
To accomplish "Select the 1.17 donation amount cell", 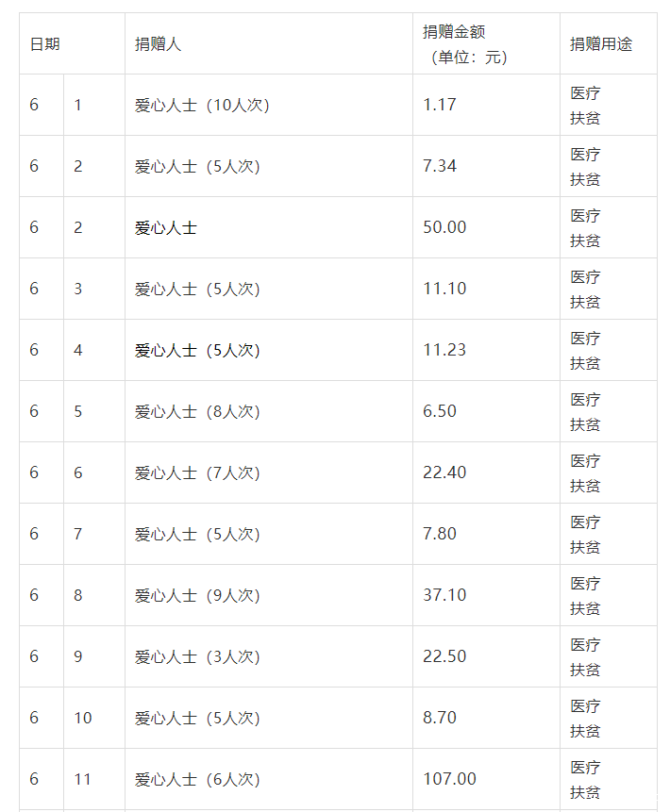I will [x=440, y=105].
